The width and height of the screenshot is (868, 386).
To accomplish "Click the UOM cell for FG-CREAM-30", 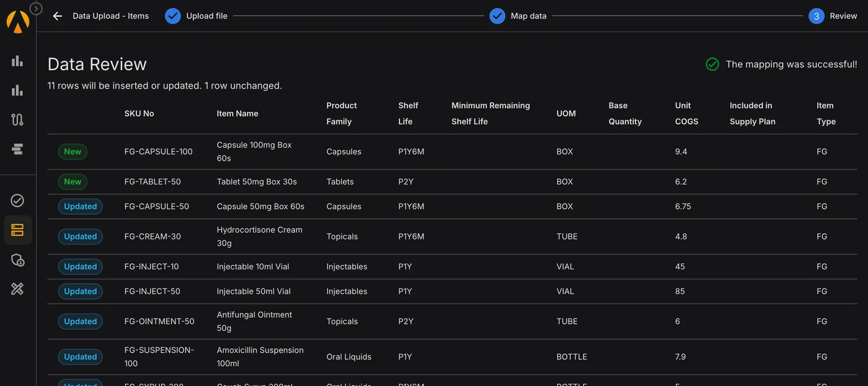I will click(x=567, y=236).
